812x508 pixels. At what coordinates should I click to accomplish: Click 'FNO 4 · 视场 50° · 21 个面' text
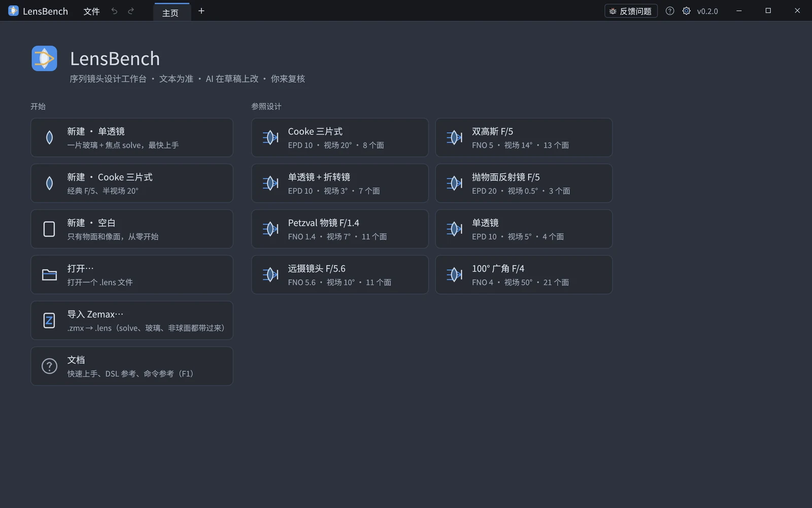520,282
